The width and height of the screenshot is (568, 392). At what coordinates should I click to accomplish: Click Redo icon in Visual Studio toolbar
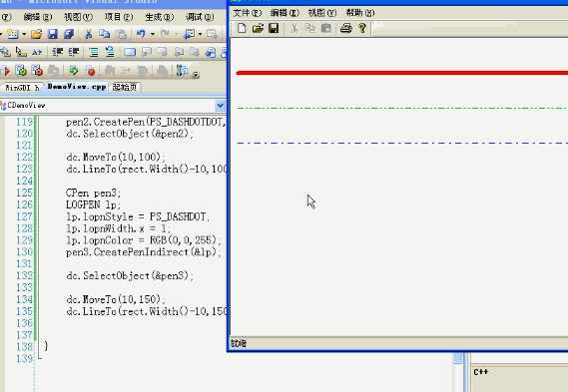[x=165, y=34]
